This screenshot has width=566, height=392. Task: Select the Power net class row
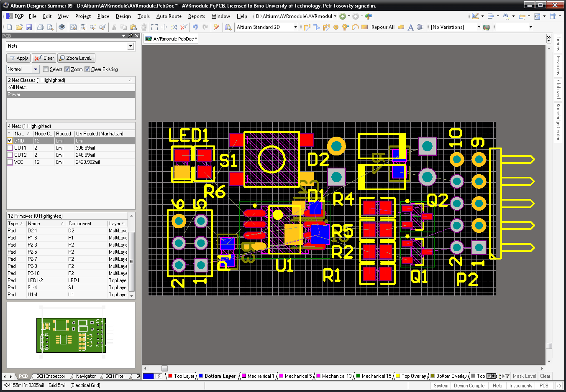(71, 94)
